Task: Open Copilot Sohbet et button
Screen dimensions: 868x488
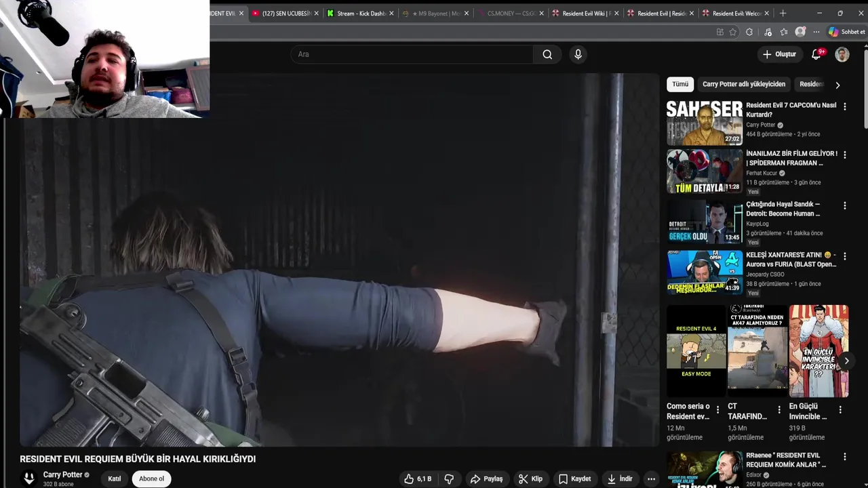Action: [x=846, y=32]
